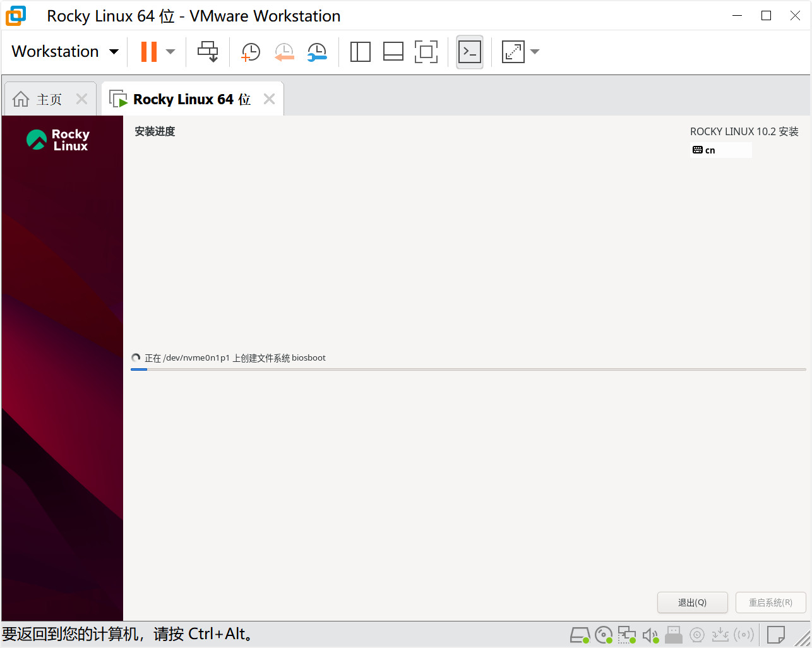The width and height of the screenshot is (812, 648).
Task: Click the ROCKY LINUX 10.2 安装 text
Action: click(744, 131)
